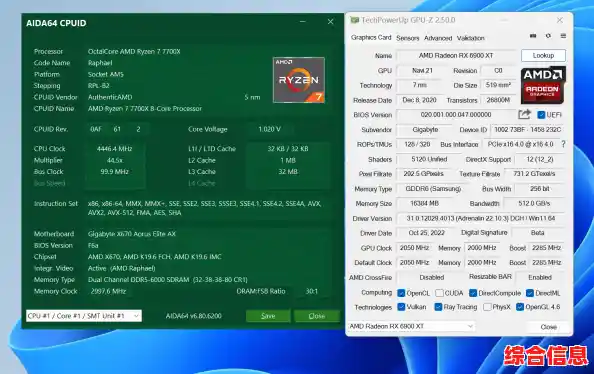Click the L3 Cache value 32 MB
This screenshot has width=594, height=374.
288,172
